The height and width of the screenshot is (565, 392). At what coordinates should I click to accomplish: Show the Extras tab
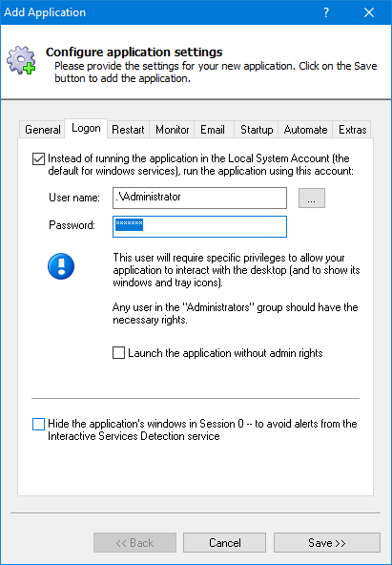coord(352,130)
